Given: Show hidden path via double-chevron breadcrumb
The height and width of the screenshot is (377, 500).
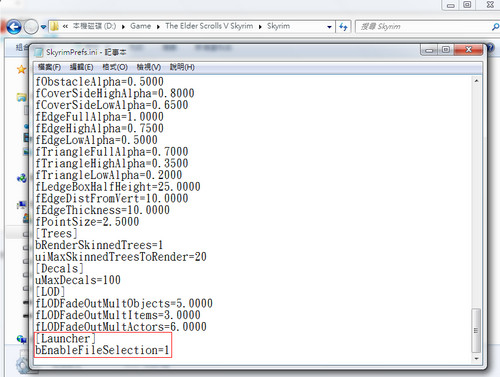Looking at the screenshot, I should (65, 26).
